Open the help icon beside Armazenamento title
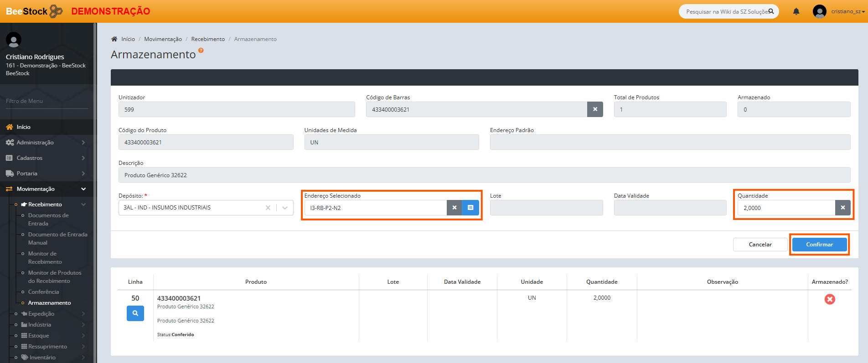 coord(201,51)
